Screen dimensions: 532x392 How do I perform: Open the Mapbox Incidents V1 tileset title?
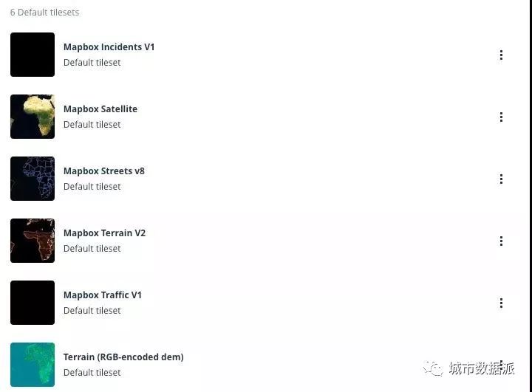[x=109, y=47]
